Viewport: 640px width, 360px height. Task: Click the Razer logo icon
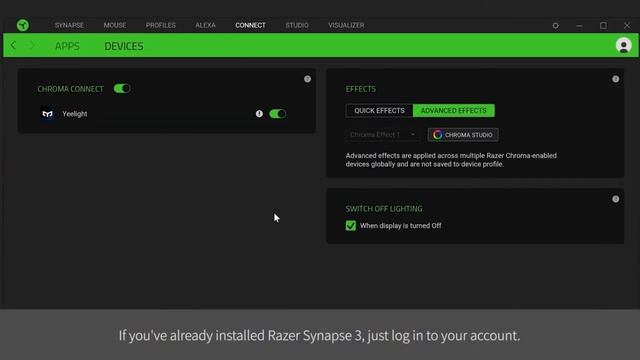[x=23, y=25]
